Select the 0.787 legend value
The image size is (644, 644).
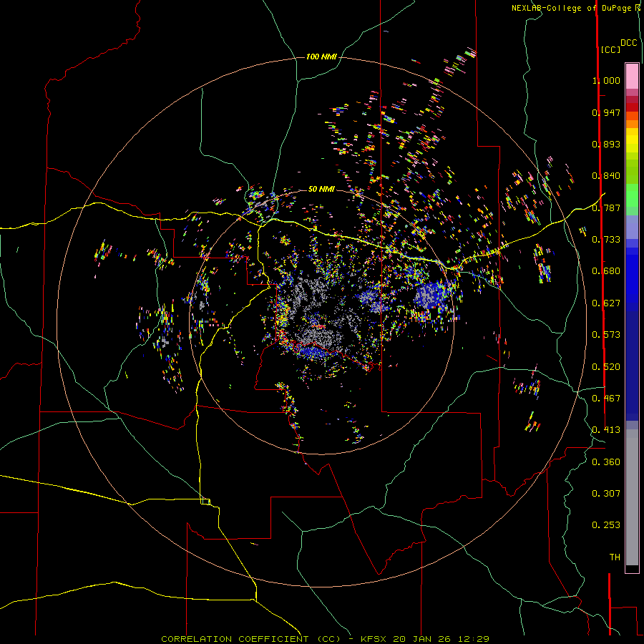pos(606,208)
